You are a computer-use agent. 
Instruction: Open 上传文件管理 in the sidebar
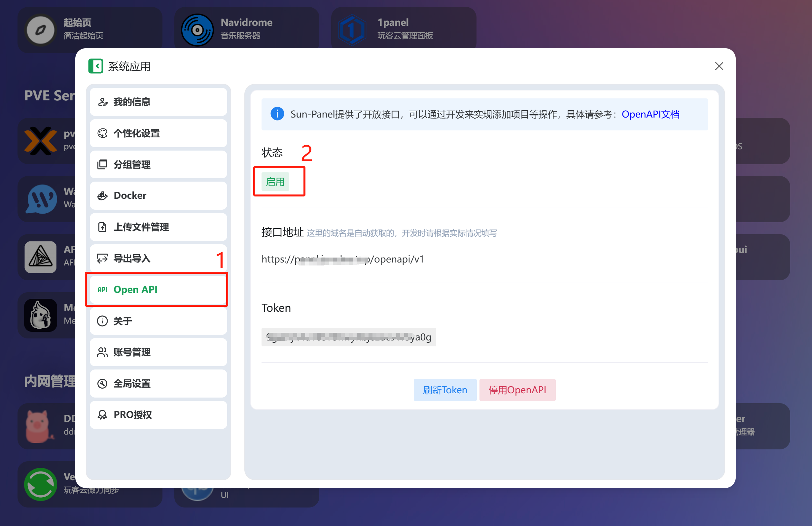[158, 227]
